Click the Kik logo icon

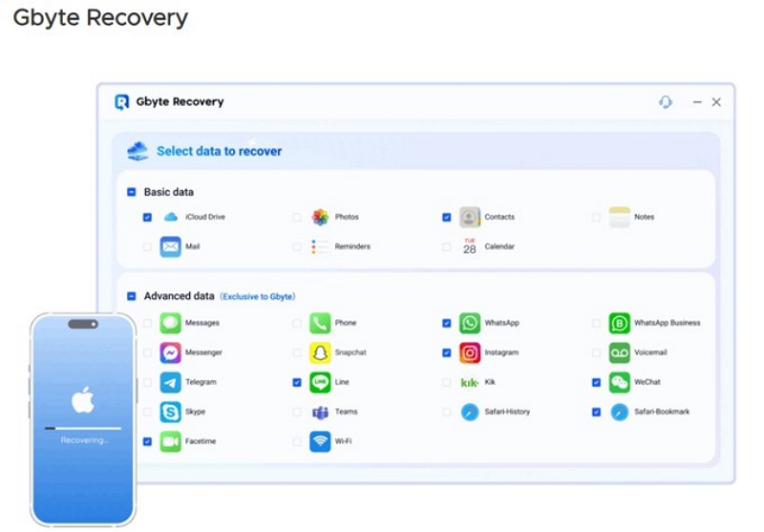tap(470, 382)
